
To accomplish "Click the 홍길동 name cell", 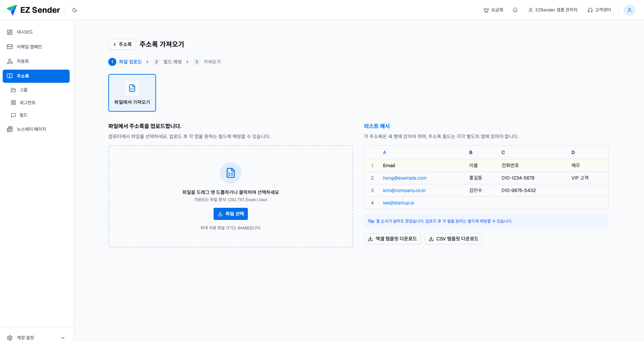I will 476,178.
